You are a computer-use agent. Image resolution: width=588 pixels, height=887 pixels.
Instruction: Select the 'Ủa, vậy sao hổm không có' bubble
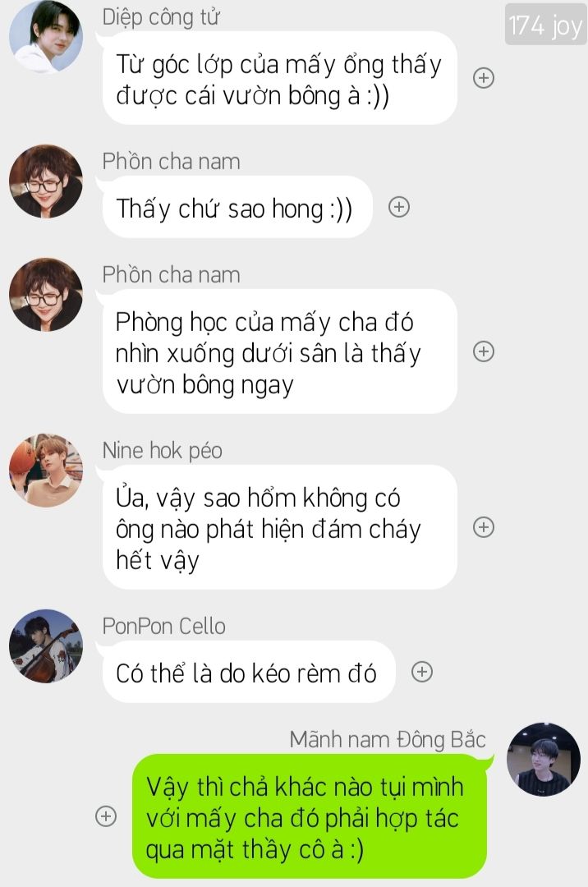click(279, 527)
